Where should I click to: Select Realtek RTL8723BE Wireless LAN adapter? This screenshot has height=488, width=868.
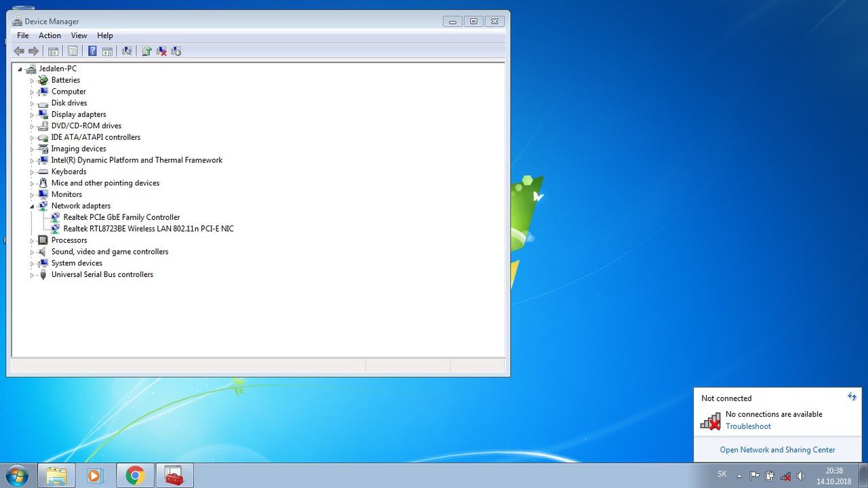pyautogui.click(x=149, y=229)
